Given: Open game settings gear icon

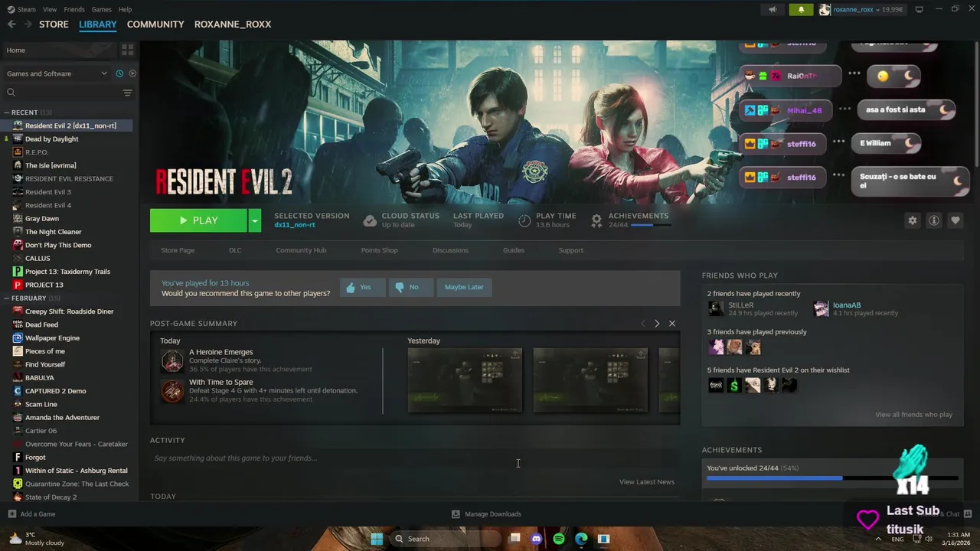Looking at the screenshot, I should 912,220.
